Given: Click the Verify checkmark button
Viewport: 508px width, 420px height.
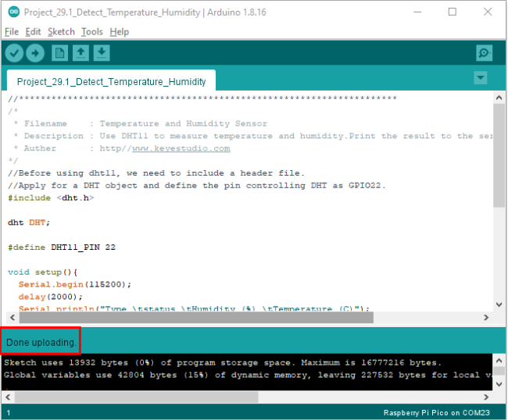Looking at the screenshot, I should tap(14, 53).
